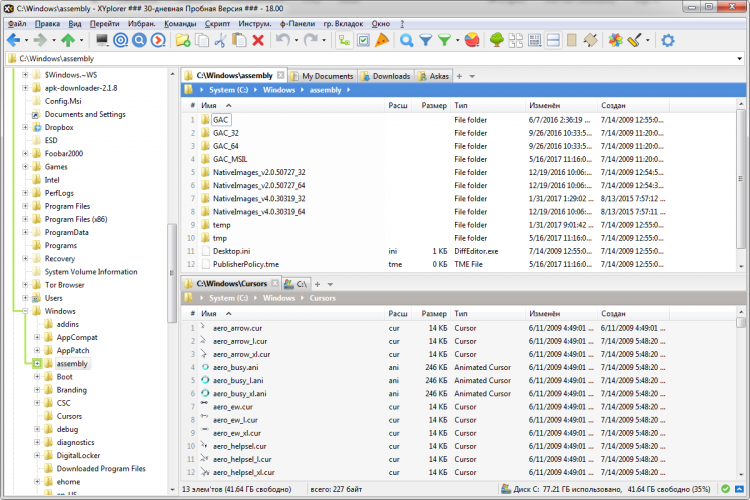750x500 pixels.
Task: Click System (C:) breadcrumb in lower pane
Action: [x=229, y=298]
